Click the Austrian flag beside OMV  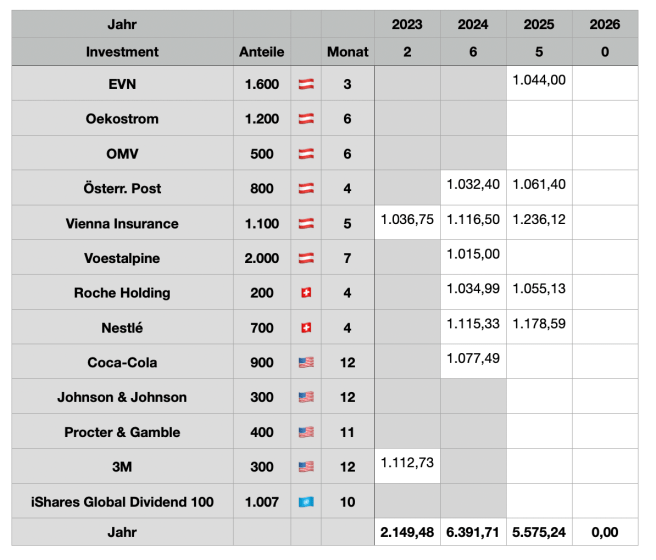pyautogui.click(x=306, y=154)
